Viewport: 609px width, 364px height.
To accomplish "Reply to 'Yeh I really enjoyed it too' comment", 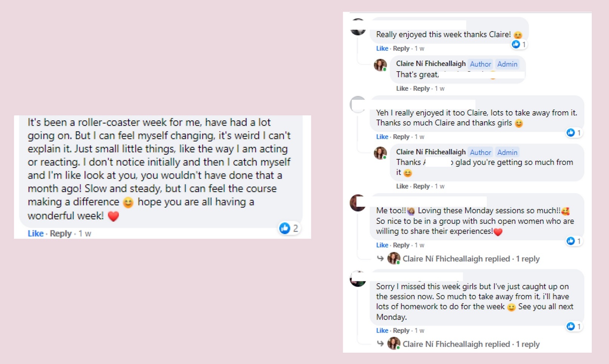I will click(x=401, y=137).
